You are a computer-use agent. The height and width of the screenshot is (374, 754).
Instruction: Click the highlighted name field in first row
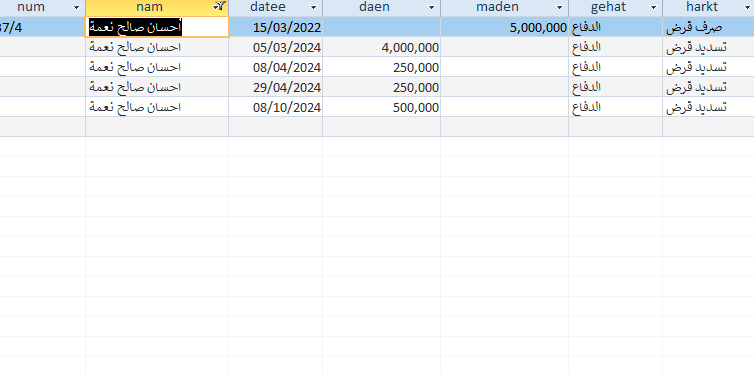[x=157, y=27]
